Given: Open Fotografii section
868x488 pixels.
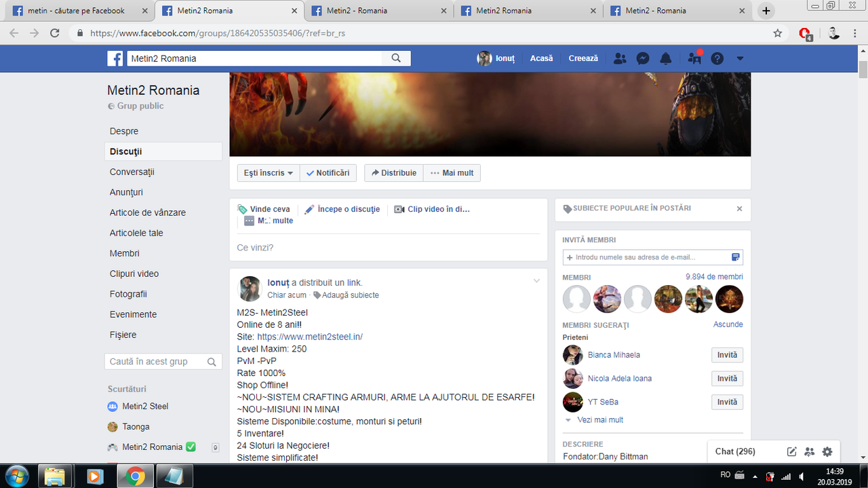Looking at the screenshot, I should click(x=128, y=294).
